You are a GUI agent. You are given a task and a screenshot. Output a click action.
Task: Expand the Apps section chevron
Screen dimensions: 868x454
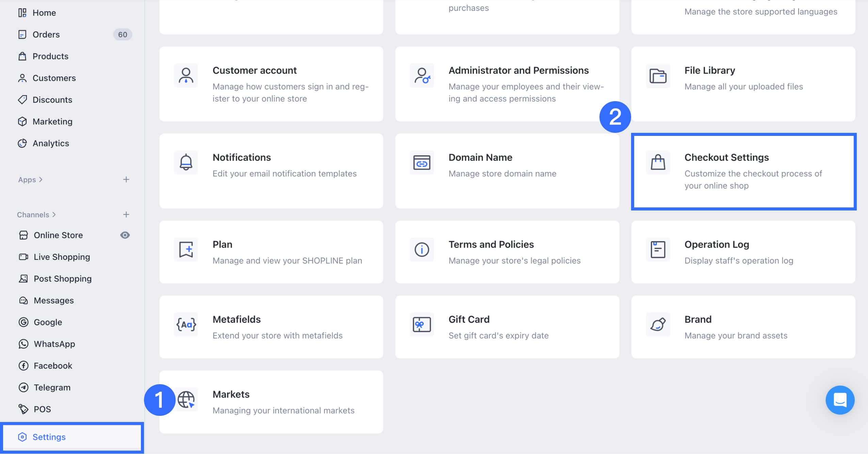click(41, 179)
